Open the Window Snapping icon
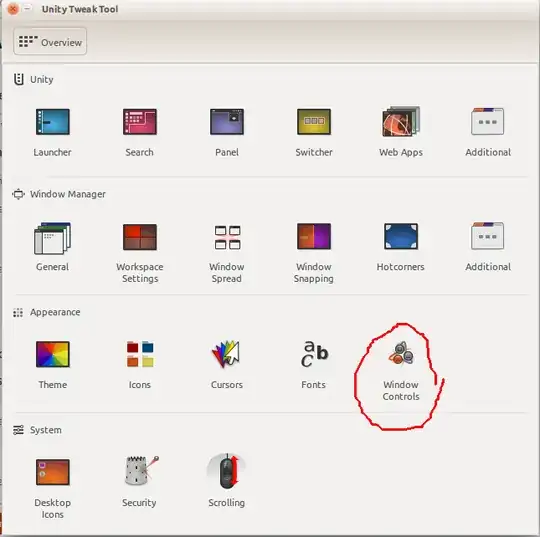The width and height of the screenshot is (540, 537). 314,236
